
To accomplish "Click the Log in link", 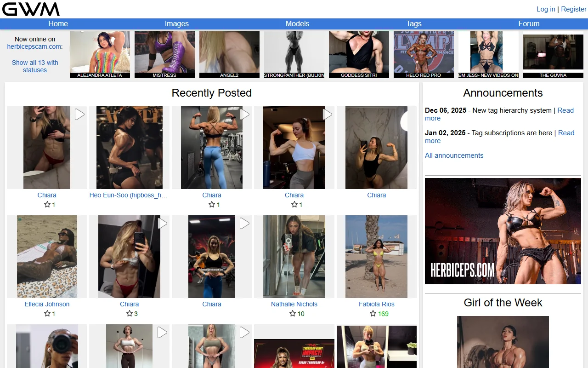I will pyautogui.click(x=546, y=9).
